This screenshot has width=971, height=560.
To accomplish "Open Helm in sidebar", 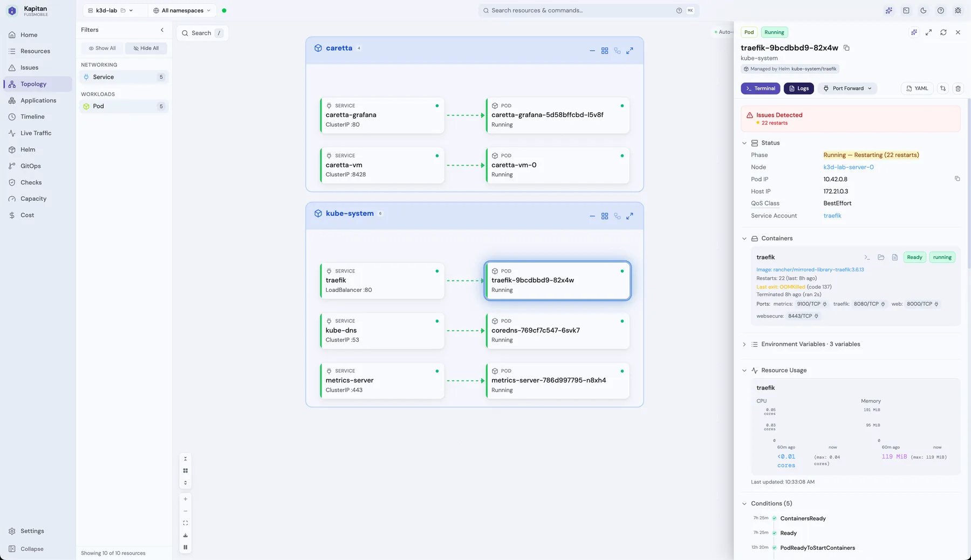I will coord(37,150).
